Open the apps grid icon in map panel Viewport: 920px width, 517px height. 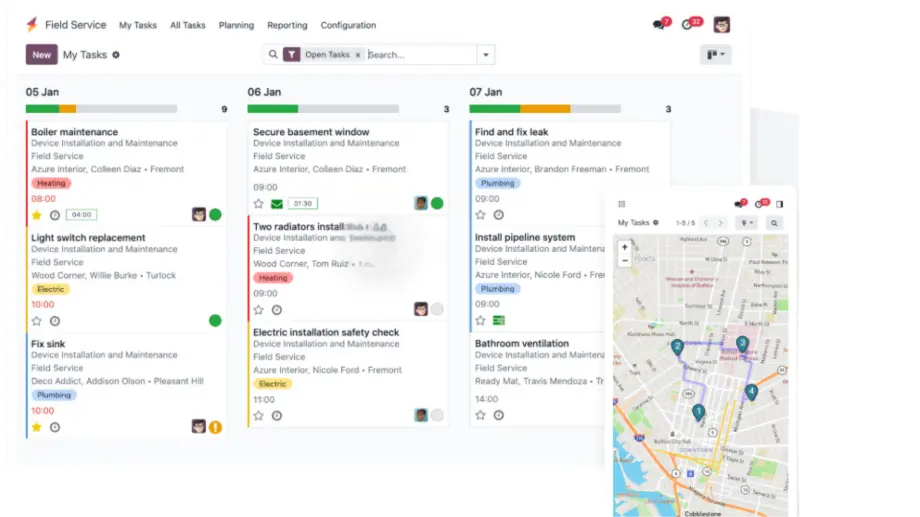coord(622,204)
